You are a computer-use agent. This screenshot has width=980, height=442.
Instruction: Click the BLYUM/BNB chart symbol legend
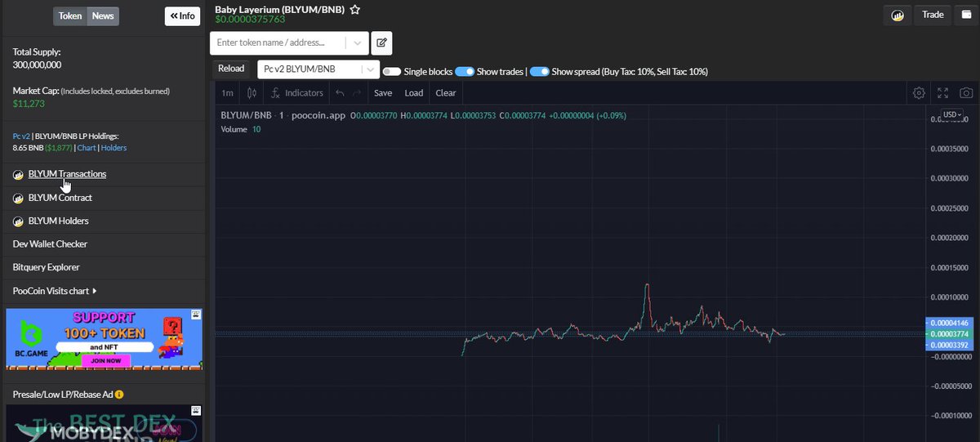coord(247,115)
